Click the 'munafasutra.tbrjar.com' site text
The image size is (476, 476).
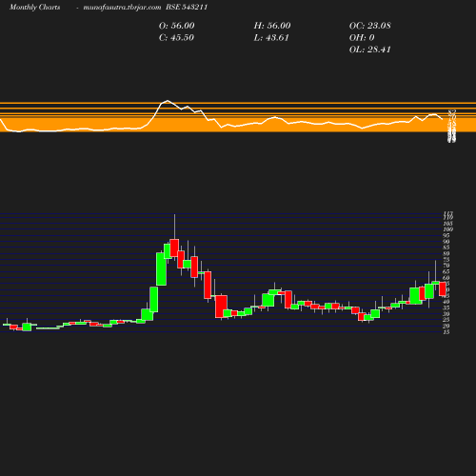tap(122, 7)
